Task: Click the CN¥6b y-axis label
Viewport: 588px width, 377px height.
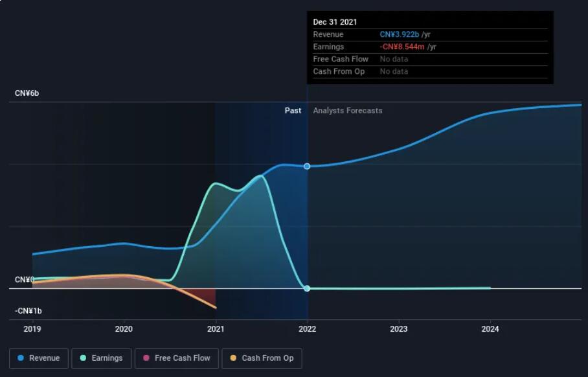Action: click(x=27, y=93)
